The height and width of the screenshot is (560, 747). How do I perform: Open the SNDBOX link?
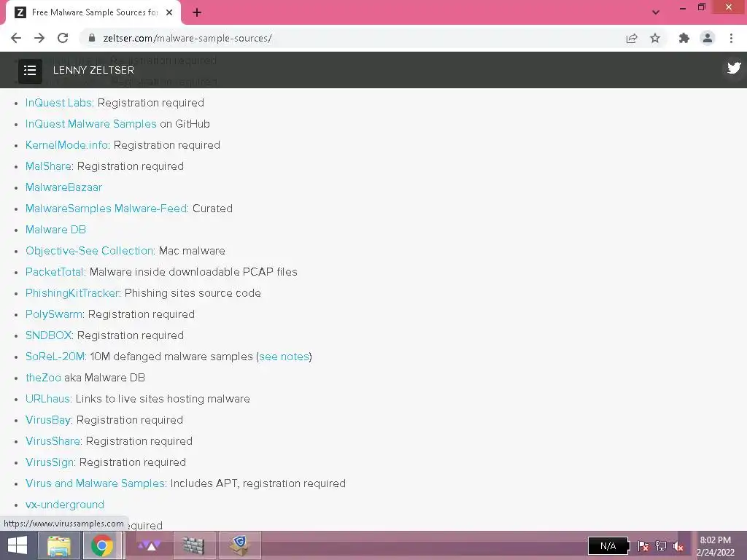coord(50,335)
